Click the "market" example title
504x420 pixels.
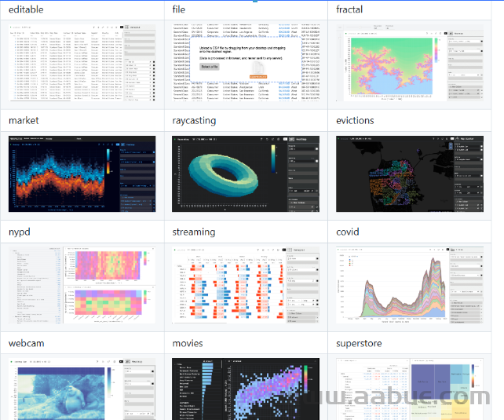pyautogui.click(x=24, y=120)
